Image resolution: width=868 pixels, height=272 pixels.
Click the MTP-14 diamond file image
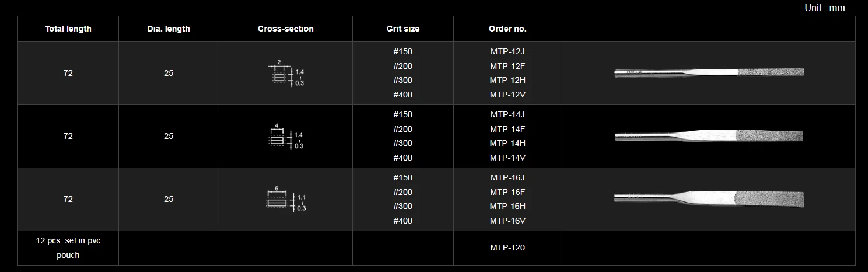(x=709, y=136)
